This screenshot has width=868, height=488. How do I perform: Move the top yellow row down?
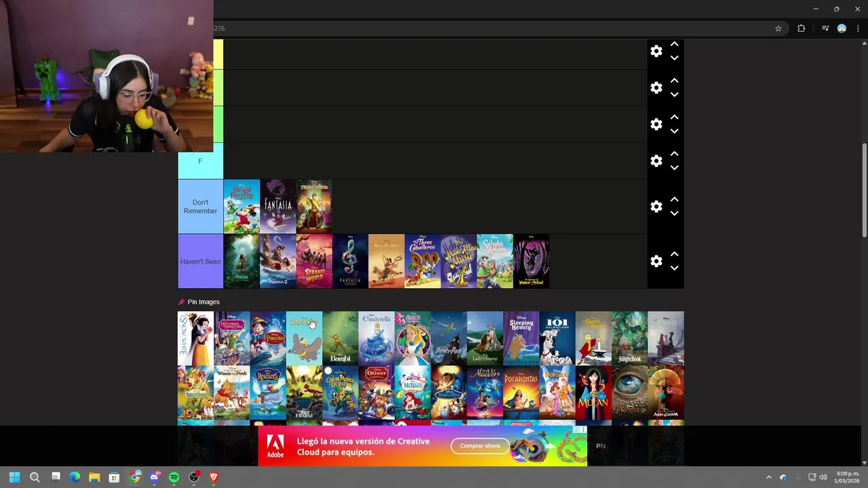click(674, 58)
